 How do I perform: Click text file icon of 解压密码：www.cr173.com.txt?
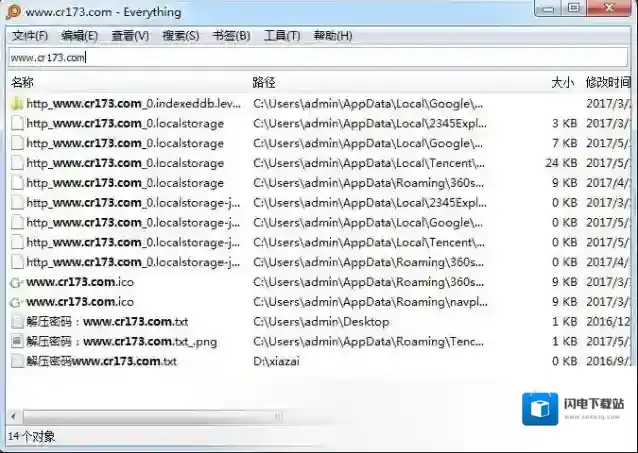pyautogui.click(x=17, y=322)
